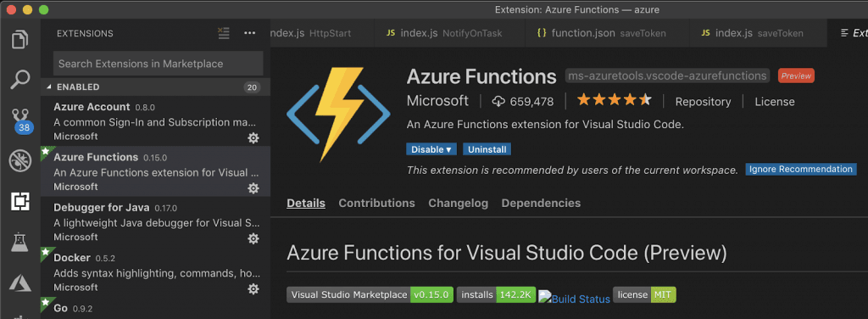Viewport: 868px width, 319px height.
Task: Click the Search Extensions in Marketplace field
Action: click(x=159, y=64)
